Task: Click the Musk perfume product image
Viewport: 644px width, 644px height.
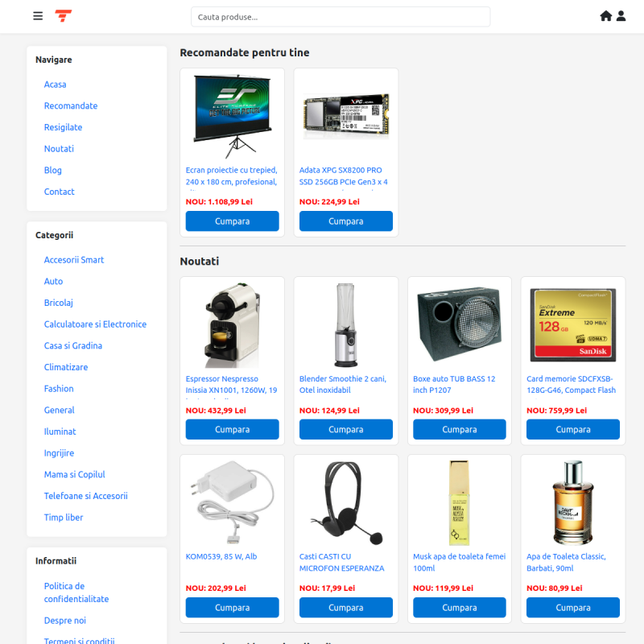Action: 459,502
